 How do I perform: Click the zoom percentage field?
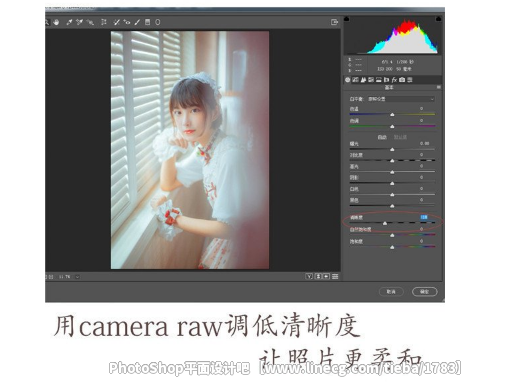click(x=65, y=277)
